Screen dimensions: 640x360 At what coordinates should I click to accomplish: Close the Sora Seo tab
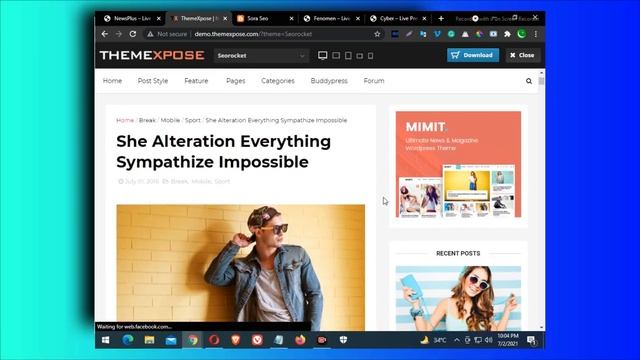pyautogui.click(x=291, y=18)
